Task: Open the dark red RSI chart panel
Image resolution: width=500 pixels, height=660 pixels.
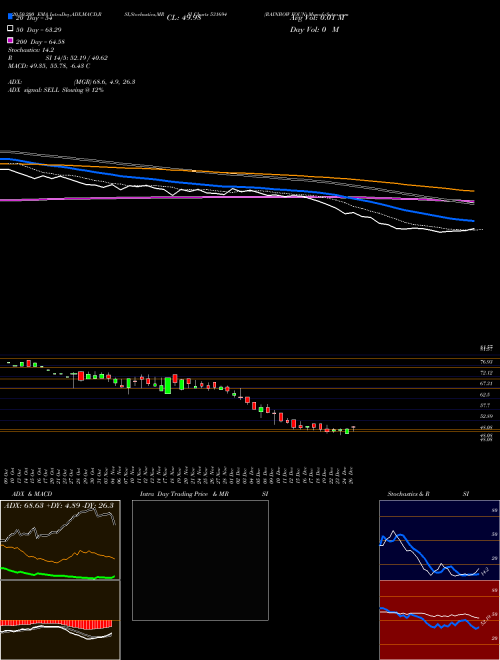Action: [x=439, y=620]
